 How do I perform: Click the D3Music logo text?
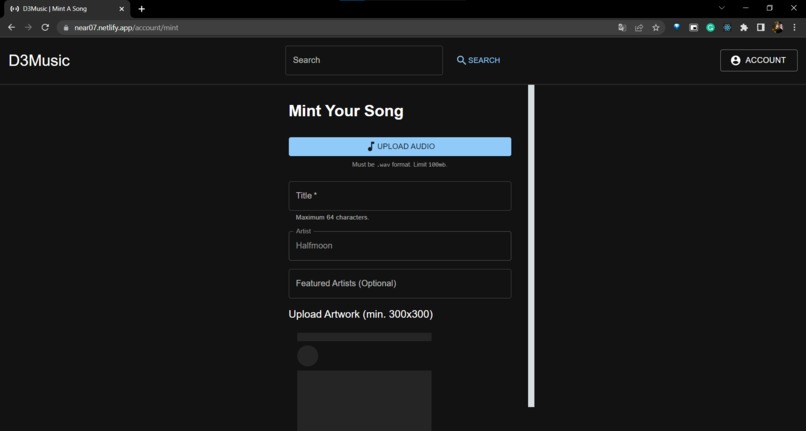pos(39,61)
